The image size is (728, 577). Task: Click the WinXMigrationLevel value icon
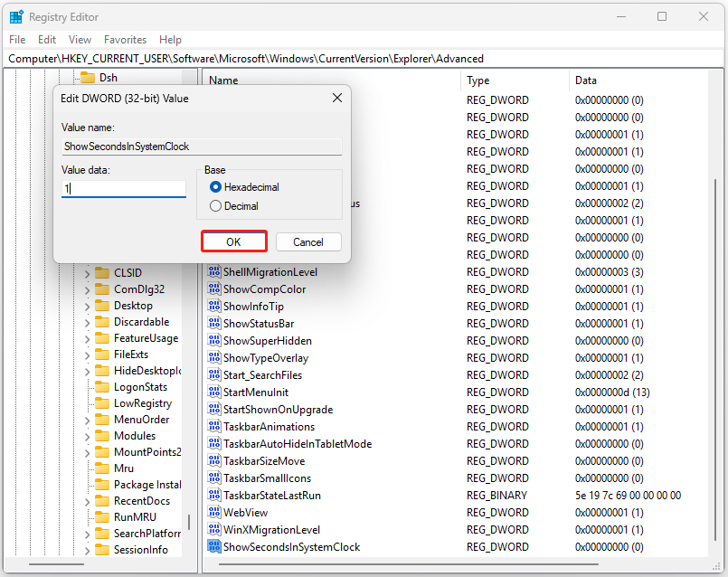click(x=214, y=529)
